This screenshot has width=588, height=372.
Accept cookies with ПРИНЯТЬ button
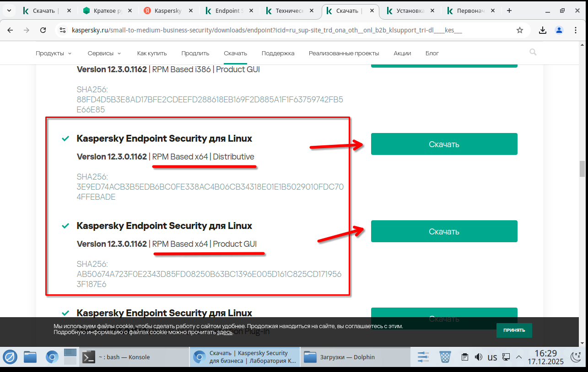(x=514, y=330)
